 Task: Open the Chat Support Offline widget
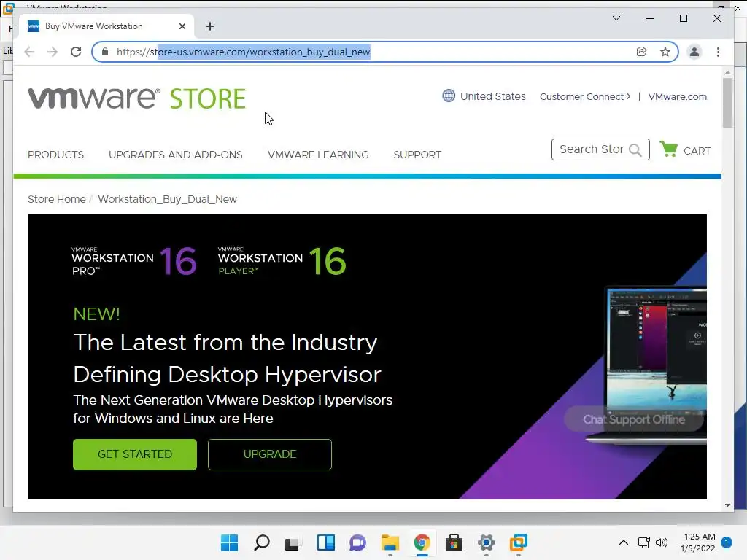coord(634,419)
